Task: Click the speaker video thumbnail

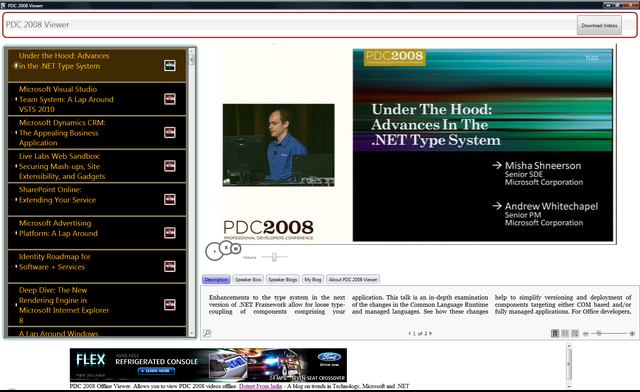Action: click(278, 145)
